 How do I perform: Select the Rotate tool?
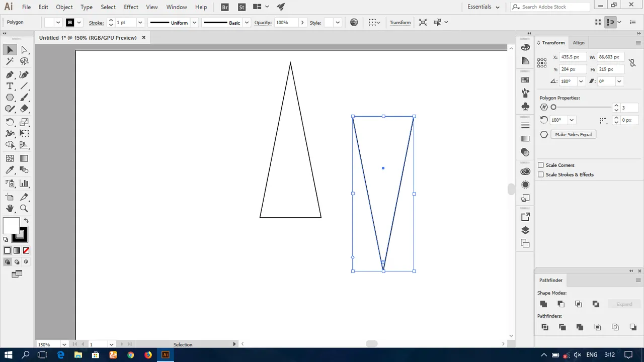click(x=10, y=122)
